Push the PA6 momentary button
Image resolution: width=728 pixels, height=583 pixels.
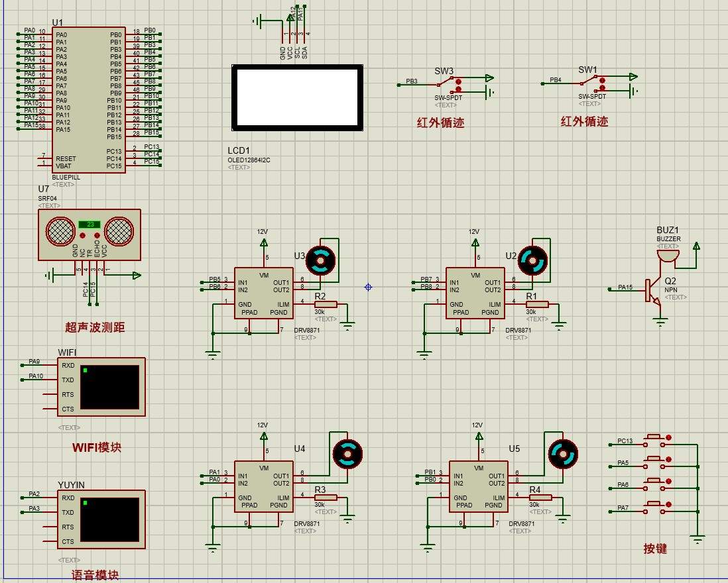tap(654, 485)
